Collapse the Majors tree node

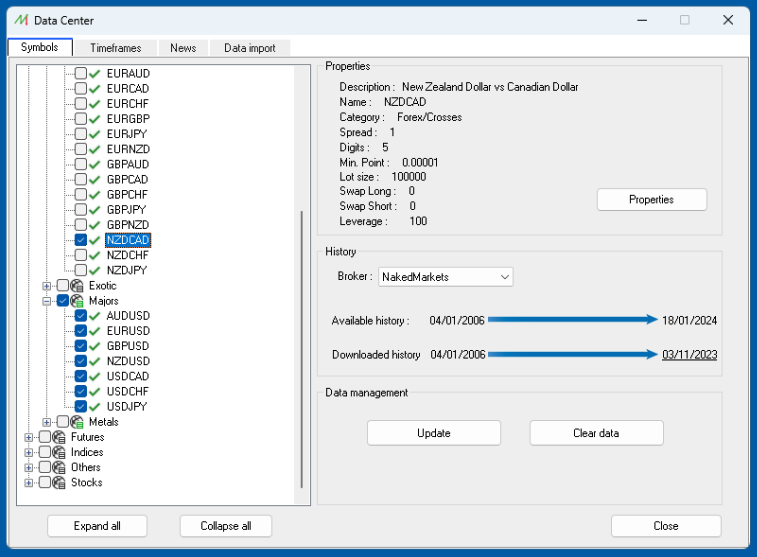[47, 301]
